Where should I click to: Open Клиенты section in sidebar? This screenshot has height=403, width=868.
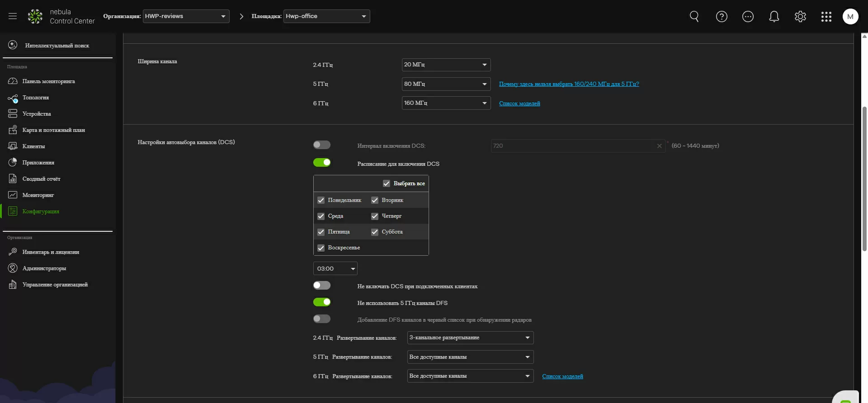[33, 146]
